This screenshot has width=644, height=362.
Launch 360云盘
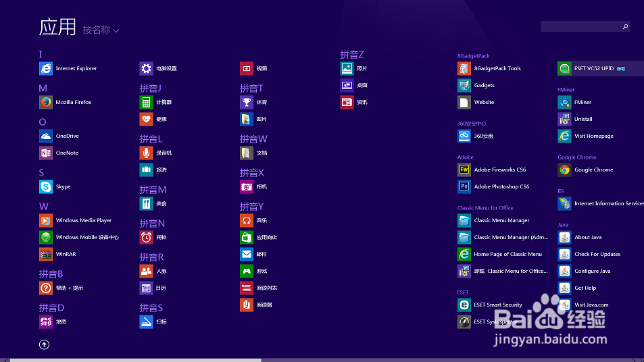tap(476, 136)
